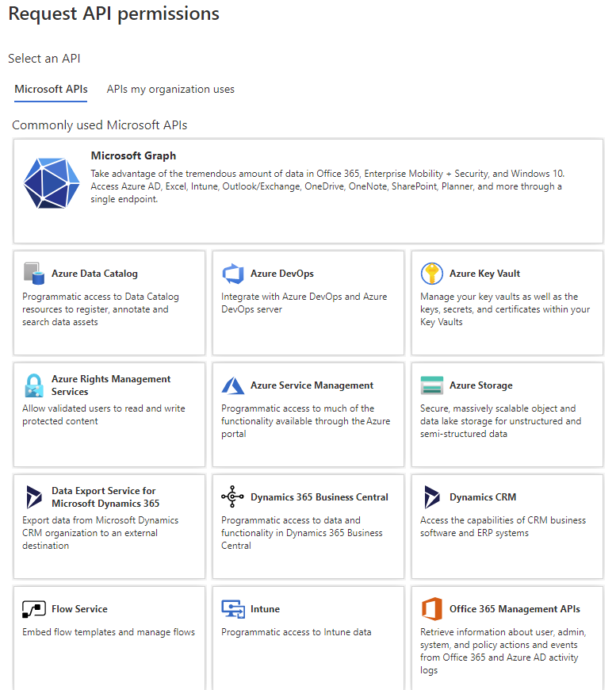The image size is (616, 690).
Task: Click the Office 365 Management APIs icon
Action: [x=431, y=609]
